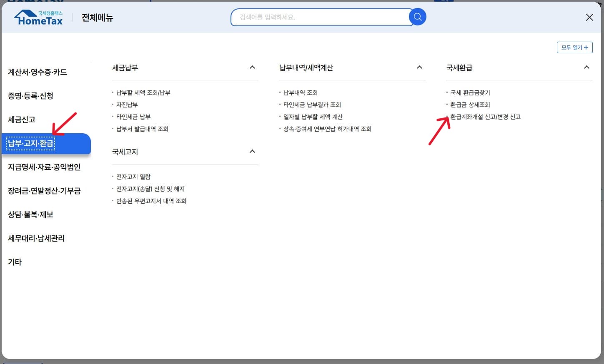Open 납부서 발급내역 조회 link

[142, 129]
